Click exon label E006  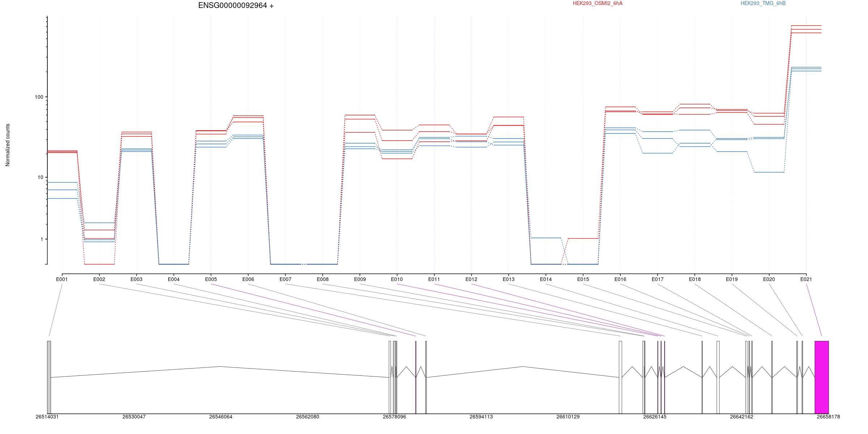(x=248, y=280)
